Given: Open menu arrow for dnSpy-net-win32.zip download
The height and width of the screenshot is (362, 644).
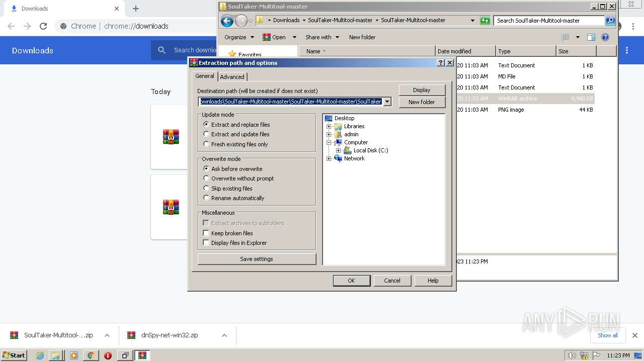Looking at the screenshot, I should pos(224,335).
